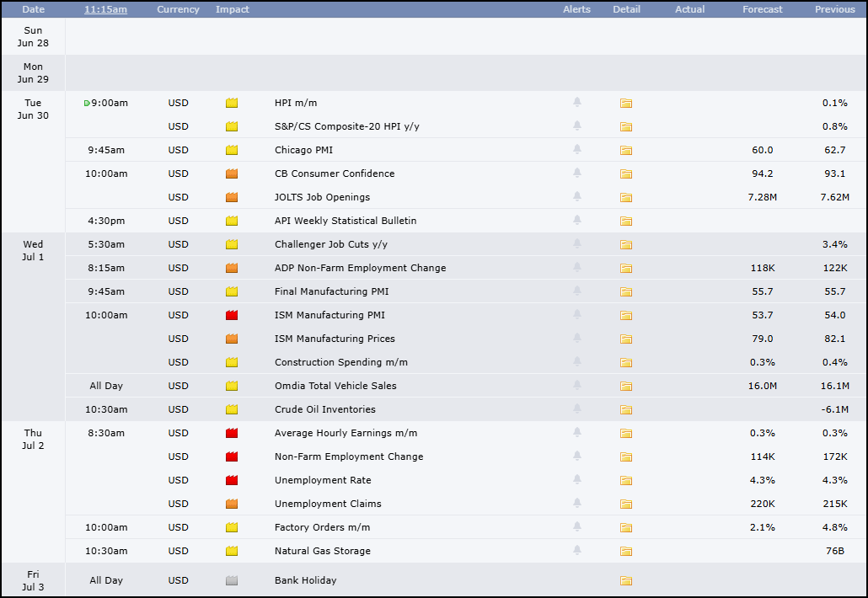The image size is (868, 598).
Task: Click gray impact icon for Bank Holiday
Action: pos(232,580)
